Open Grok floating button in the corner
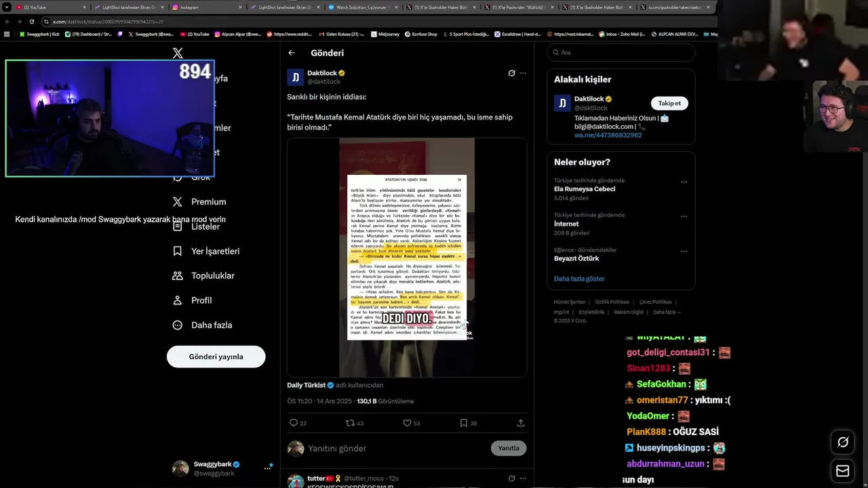868x488 pixels. pyautogui.click(x=843, y=442)
